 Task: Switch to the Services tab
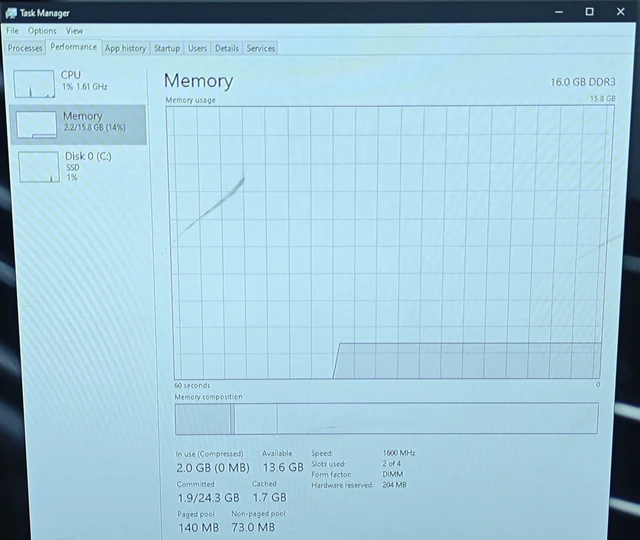[x=260, y=48]
